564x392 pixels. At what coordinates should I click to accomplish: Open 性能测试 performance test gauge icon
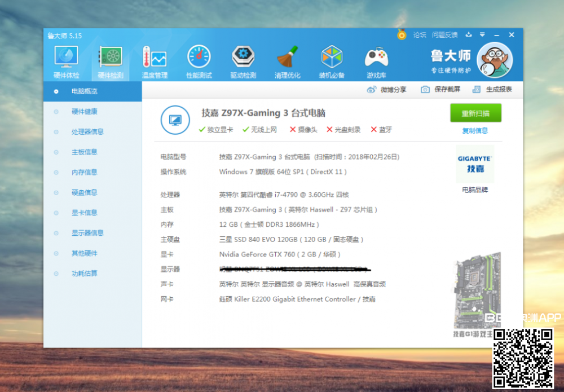tap(199, 62)
